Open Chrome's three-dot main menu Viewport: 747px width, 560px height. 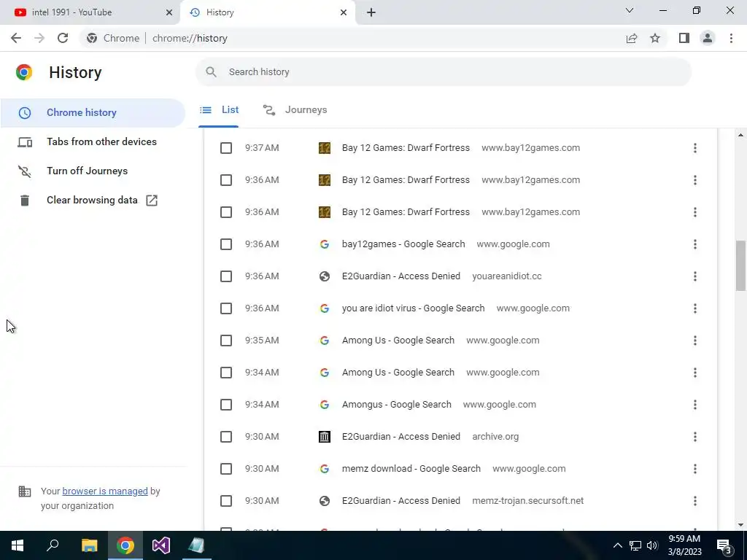731,38
